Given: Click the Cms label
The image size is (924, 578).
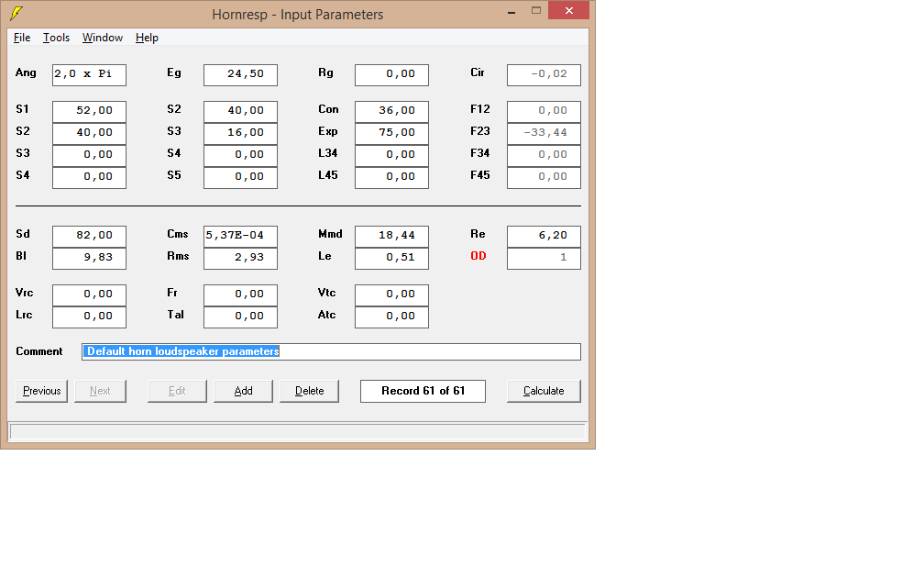Looking at the screenshot, I should (x=178, y=234).
